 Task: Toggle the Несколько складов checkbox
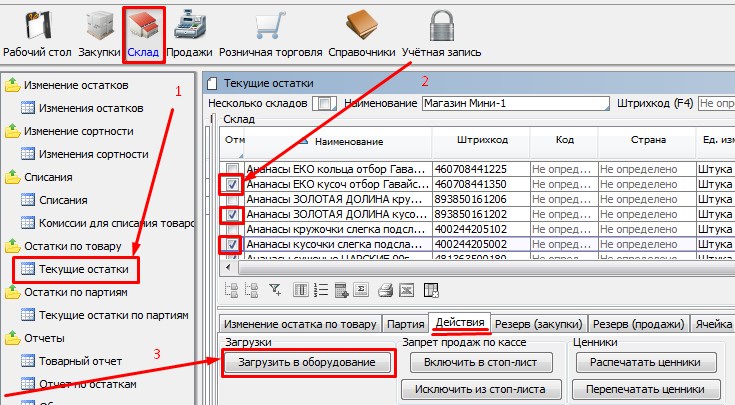click(324, 103)
